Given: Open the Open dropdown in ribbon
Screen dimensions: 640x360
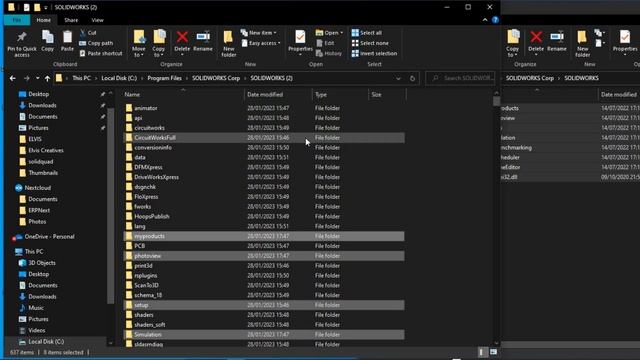Looking at the screenshot, I should [329, 33].
